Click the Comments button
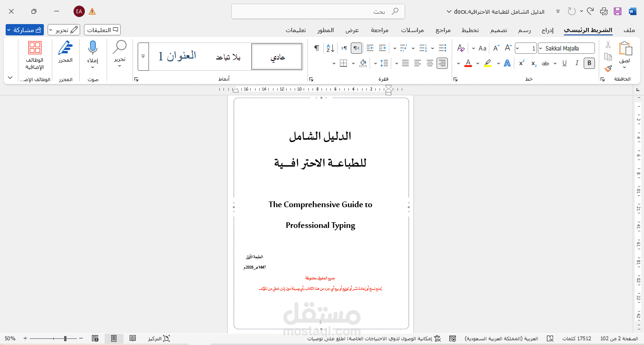644x345 pixels. tap(102, 30)
